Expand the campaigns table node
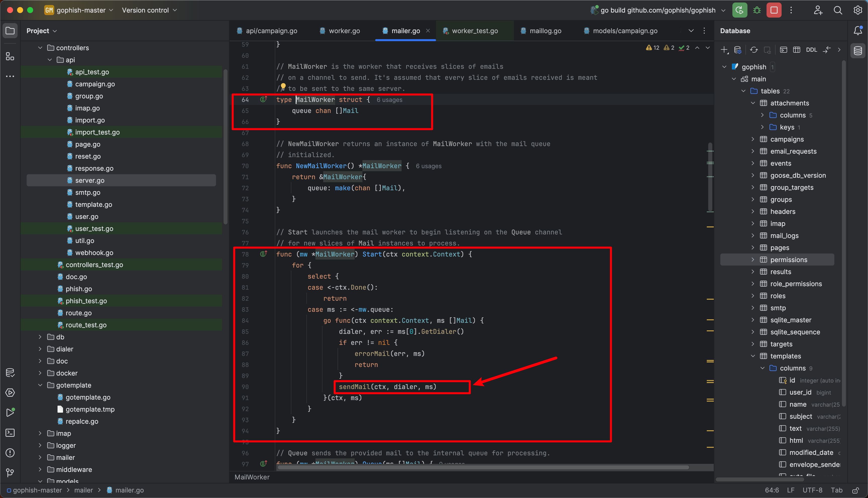Viewport: 868px width, 498px height. coord(753,139)
